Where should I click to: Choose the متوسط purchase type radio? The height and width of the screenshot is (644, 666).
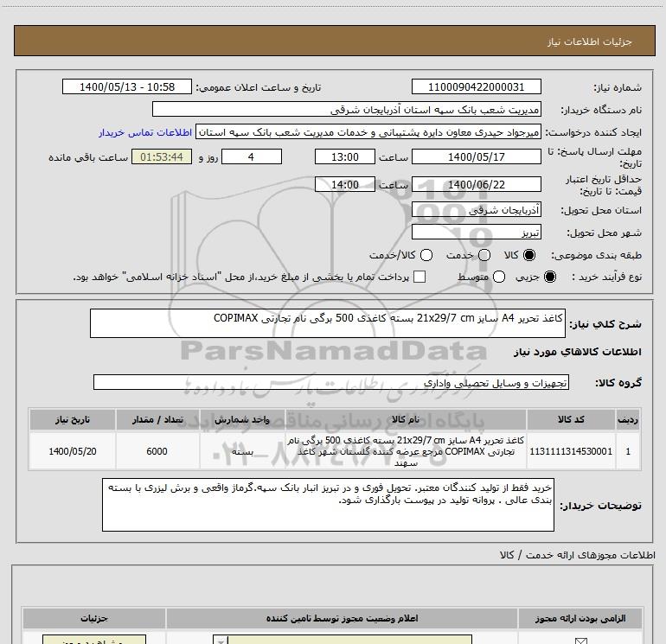click(499, 277)
